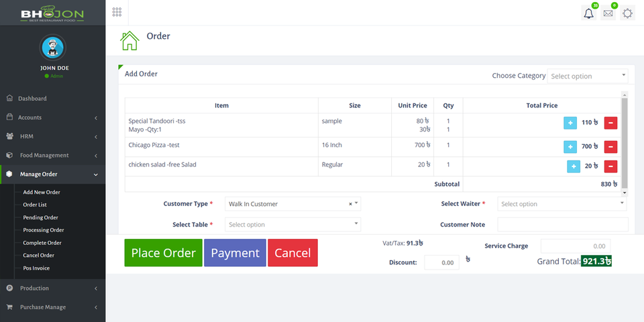Decrease quantity of Chicago Pizza

point(610,147)
